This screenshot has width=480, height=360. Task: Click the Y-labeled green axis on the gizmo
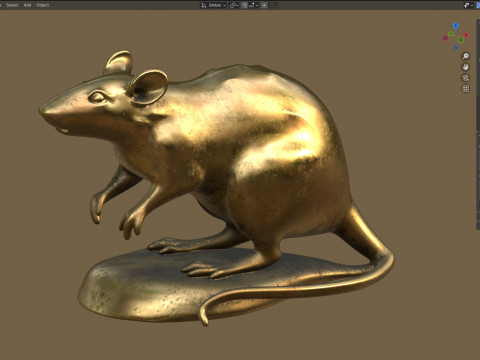451,34
